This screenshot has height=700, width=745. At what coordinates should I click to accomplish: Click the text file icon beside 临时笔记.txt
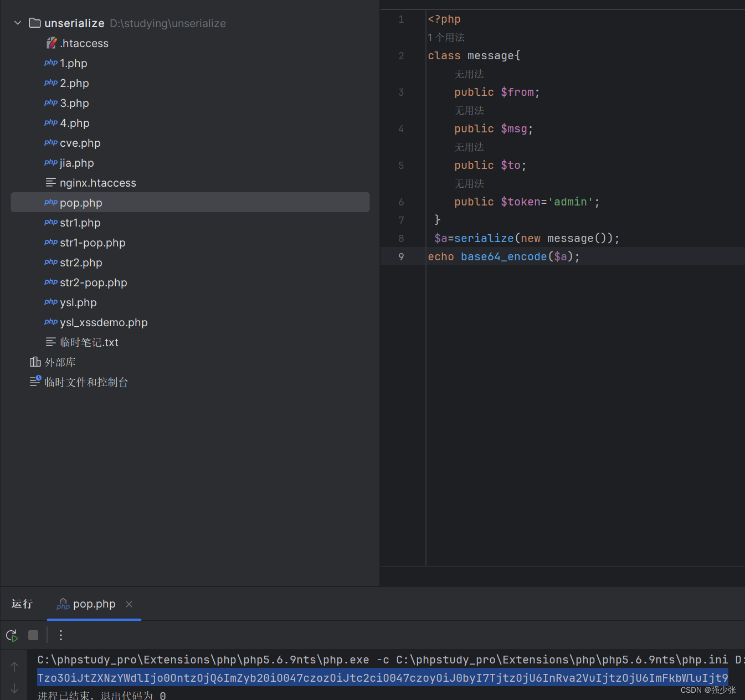click(51, 342)
